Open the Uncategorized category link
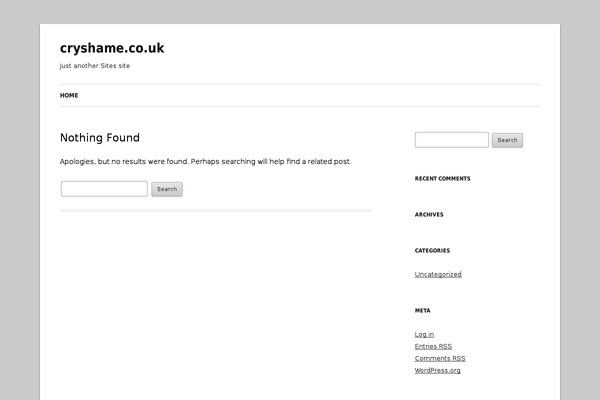600x400 pixels. 438,274
